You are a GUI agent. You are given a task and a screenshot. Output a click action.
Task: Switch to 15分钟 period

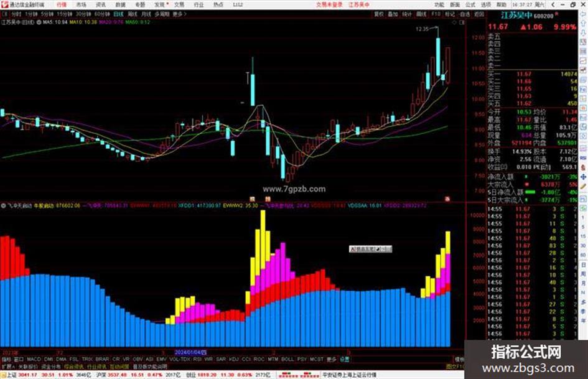[65, 14]
